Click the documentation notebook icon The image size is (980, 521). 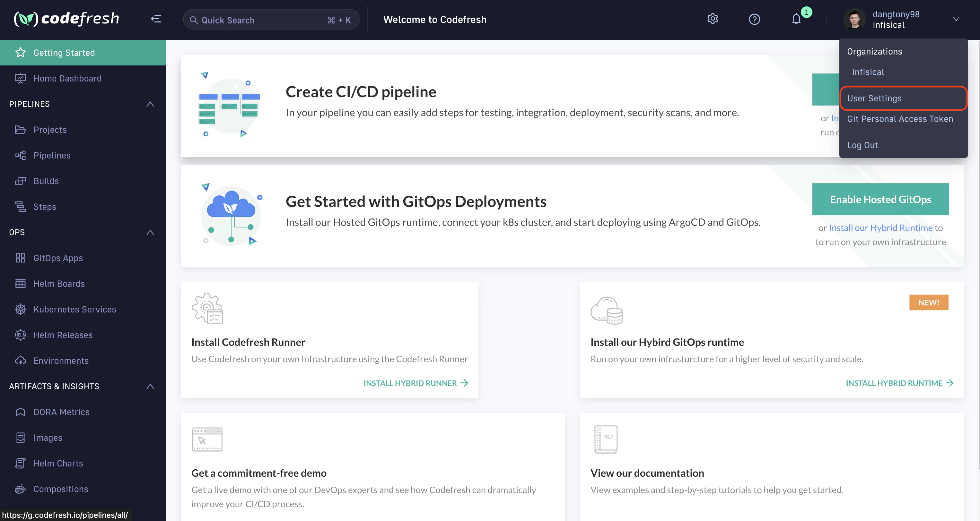(606, 439)
